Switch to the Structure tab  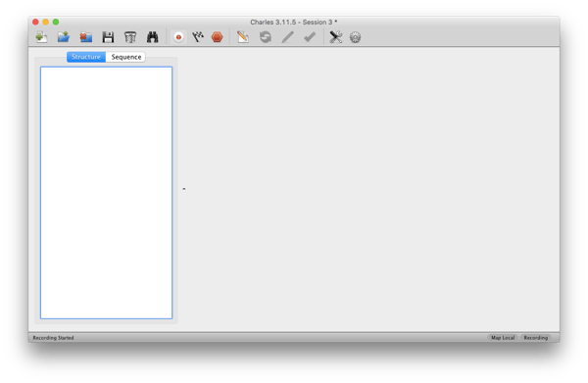(86, 57)
